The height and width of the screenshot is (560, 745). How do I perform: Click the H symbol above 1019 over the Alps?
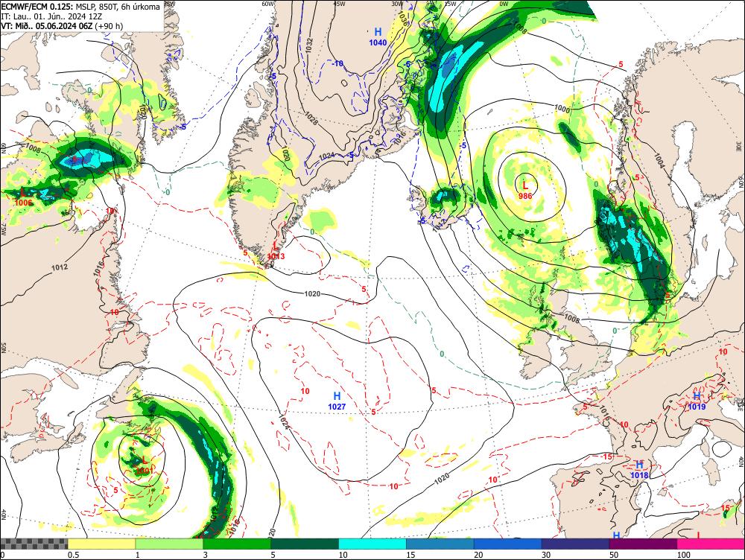697,396
